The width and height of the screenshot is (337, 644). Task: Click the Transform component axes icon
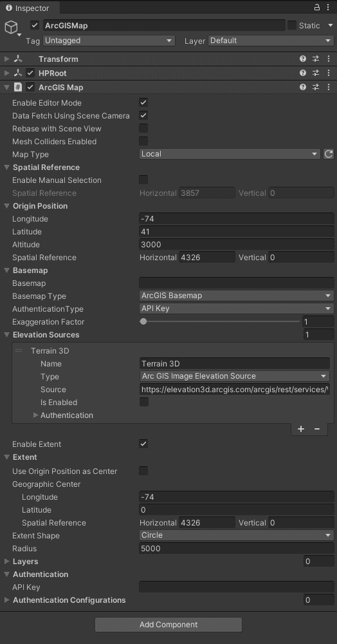[17, 59]
